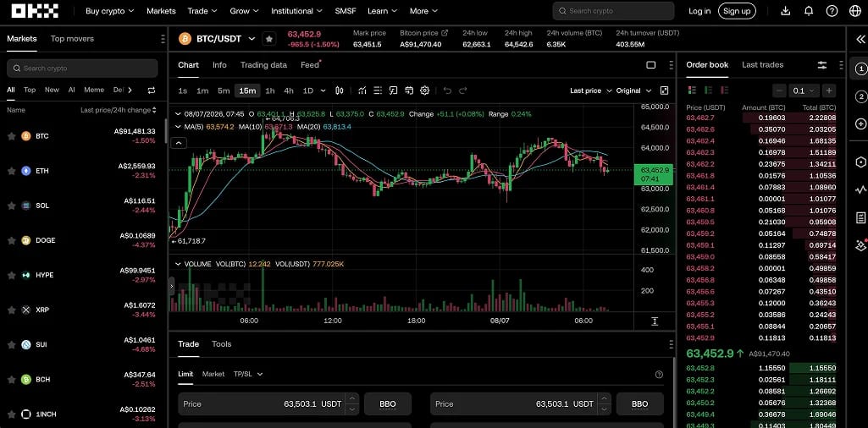
Task: Show sell orders only in order book
Action: (x=724, y=91)
